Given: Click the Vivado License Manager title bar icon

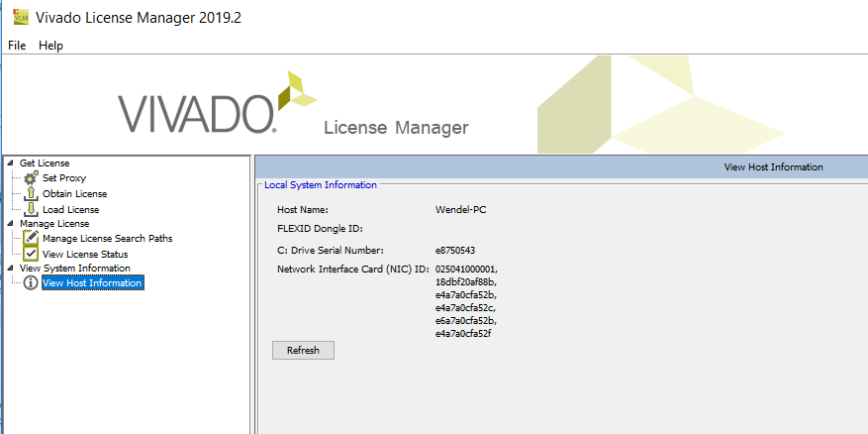Looking at the screenshot, I should point(18,17).
